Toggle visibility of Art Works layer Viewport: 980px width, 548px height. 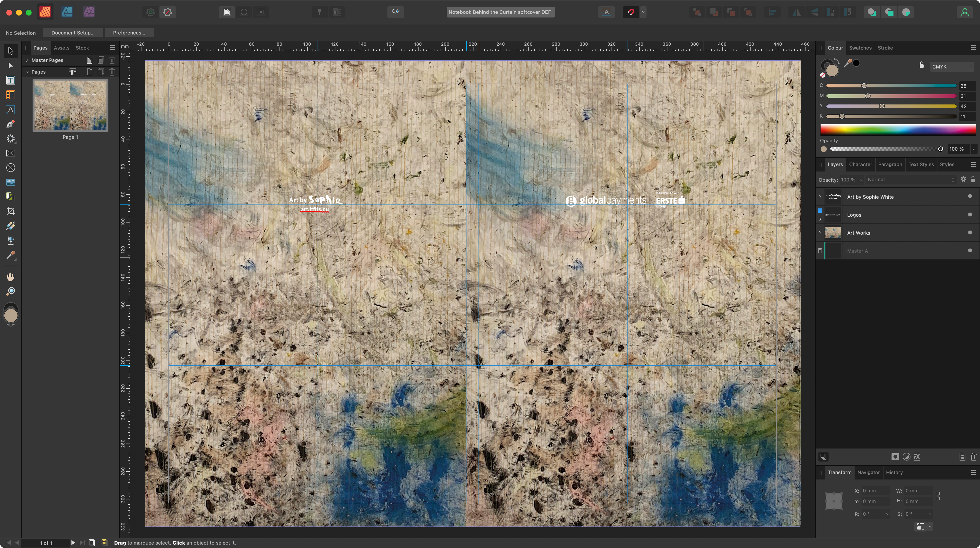(970, 232)
